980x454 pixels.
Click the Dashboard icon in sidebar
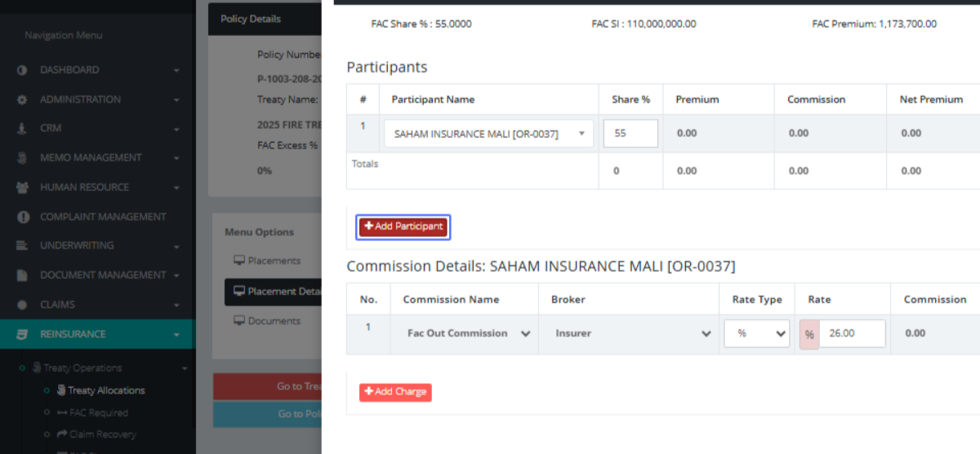click(22, 70)
